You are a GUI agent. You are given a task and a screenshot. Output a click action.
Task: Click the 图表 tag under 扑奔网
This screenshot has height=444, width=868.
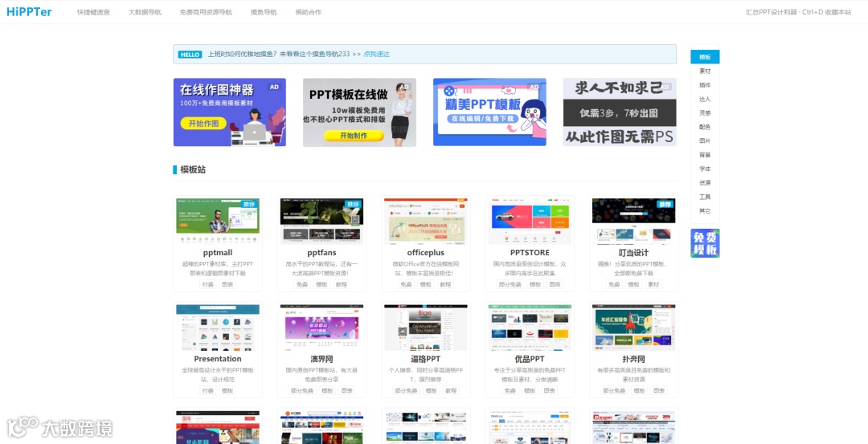(659, 390)
